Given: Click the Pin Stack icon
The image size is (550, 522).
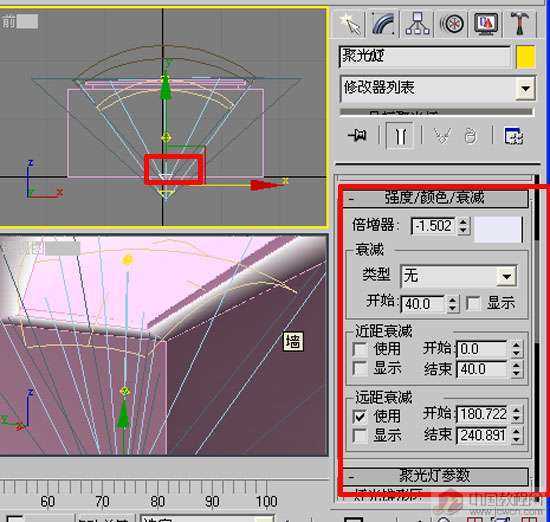Looking at the screenshot, I should [357, 135].
